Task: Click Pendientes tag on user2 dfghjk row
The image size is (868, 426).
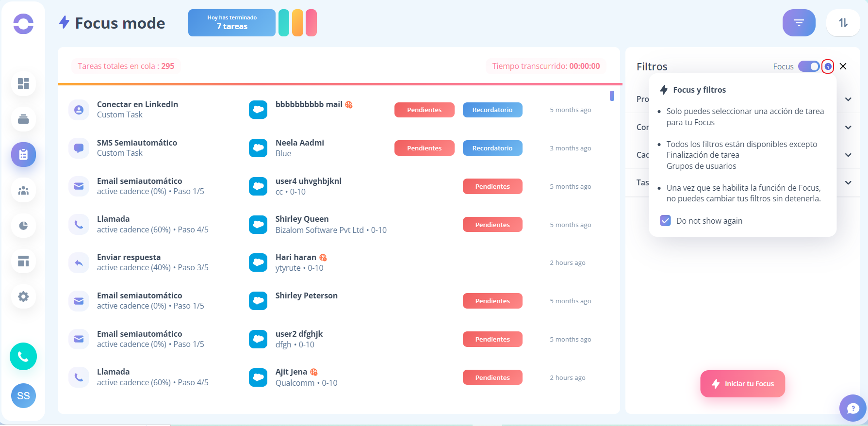Action: (492, 339)
